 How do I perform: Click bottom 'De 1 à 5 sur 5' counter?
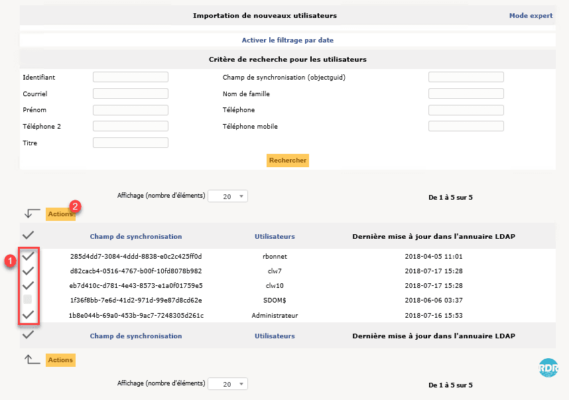click(x=450, y=385)
